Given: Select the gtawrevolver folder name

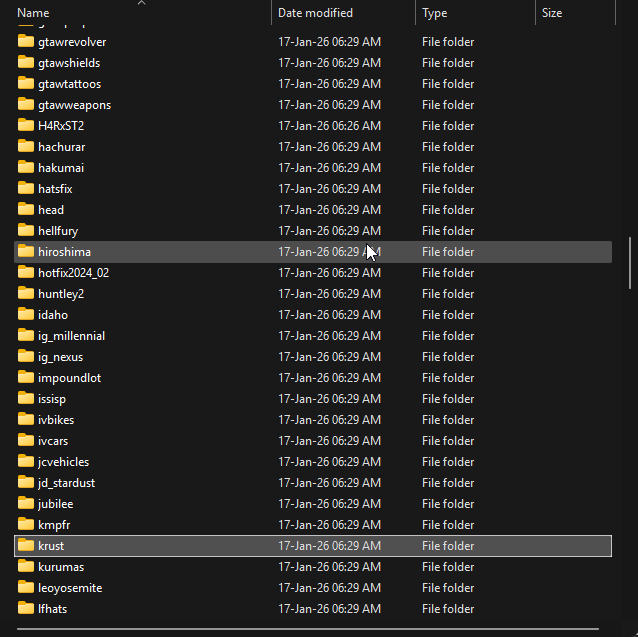Looking at the screenshot, I should point(72,42).
